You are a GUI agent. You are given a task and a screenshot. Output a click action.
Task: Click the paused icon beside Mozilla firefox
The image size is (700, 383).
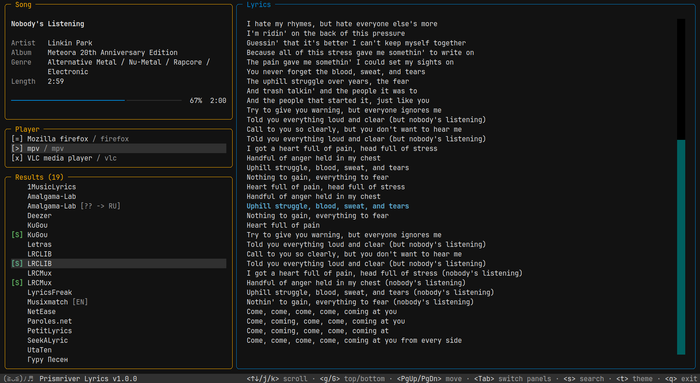(x=17, y=139)
